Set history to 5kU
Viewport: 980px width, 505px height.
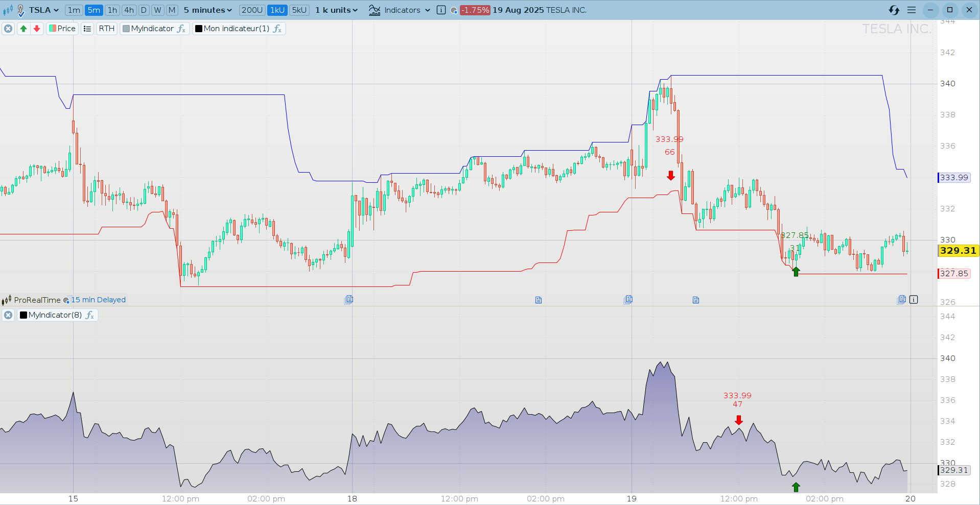(x=299, y=10)
